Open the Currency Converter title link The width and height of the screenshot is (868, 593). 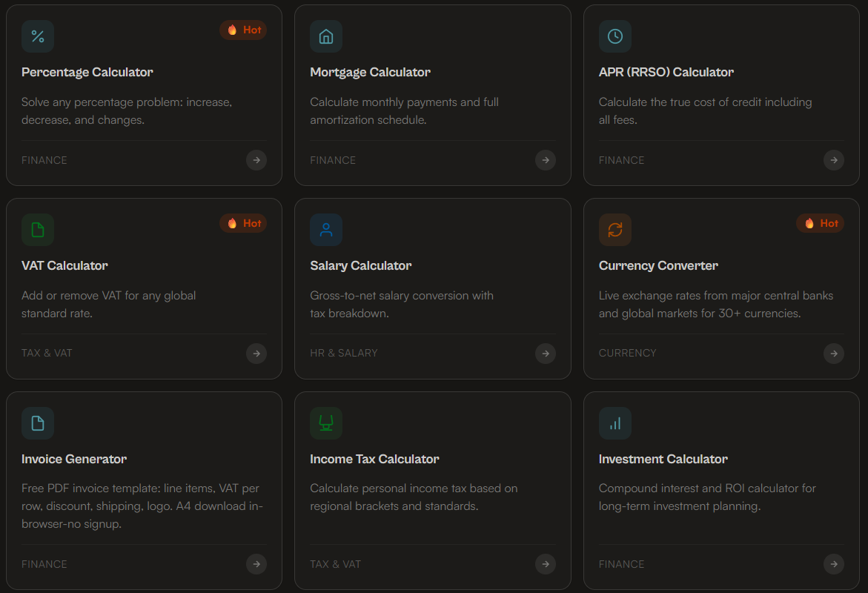tap(658, 266)
